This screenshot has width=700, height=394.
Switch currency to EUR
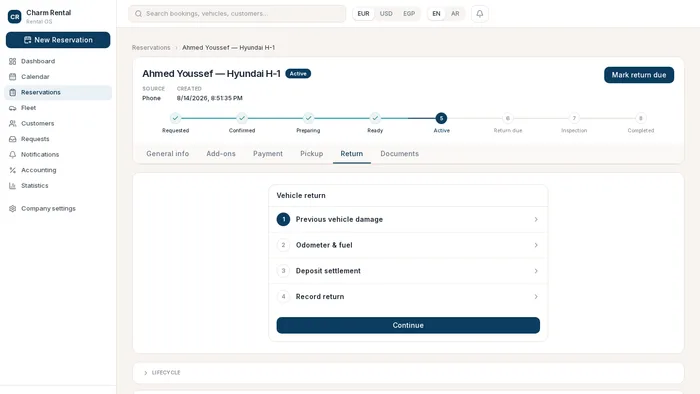(x=363, y=14)
